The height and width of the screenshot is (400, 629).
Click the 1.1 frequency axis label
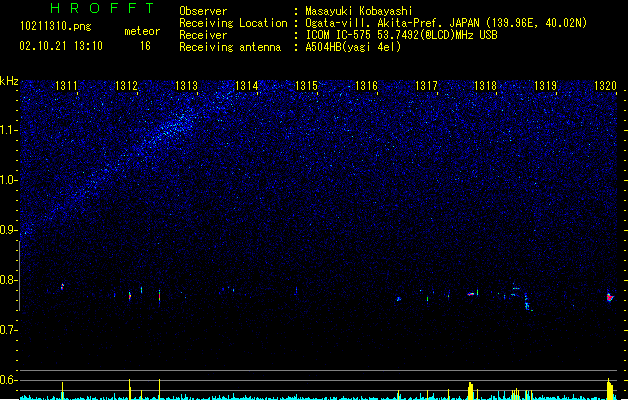tap(8, 130)
